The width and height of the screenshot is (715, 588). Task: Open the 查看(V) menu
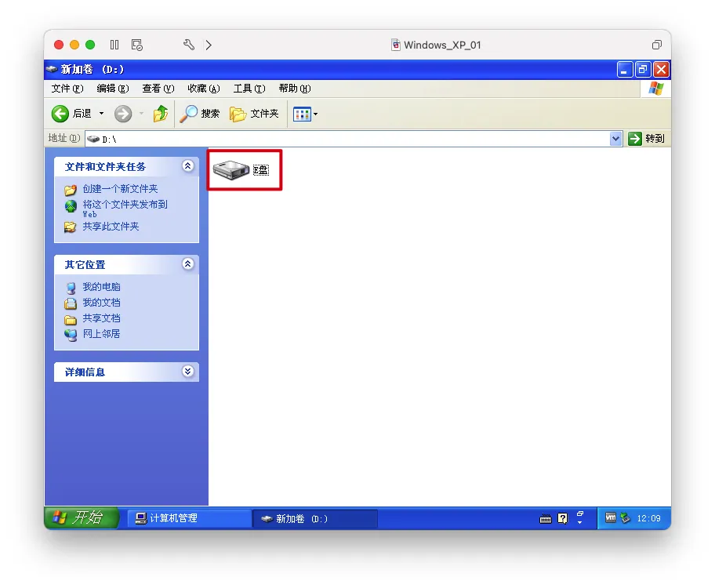[158, 89]
